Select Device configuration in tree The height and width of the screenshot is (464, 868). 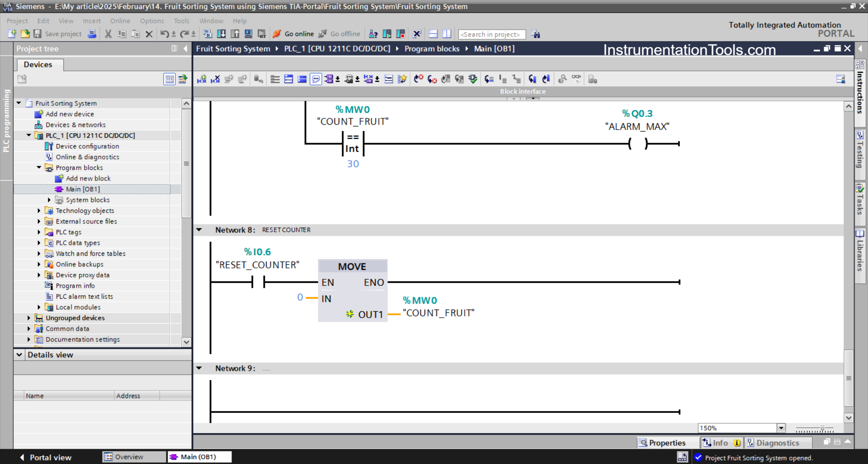click(x=87, y=146)
